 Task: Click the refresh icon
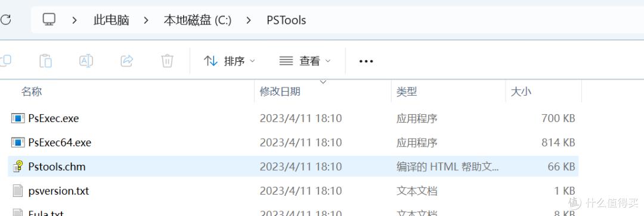[x=6, y=20]
